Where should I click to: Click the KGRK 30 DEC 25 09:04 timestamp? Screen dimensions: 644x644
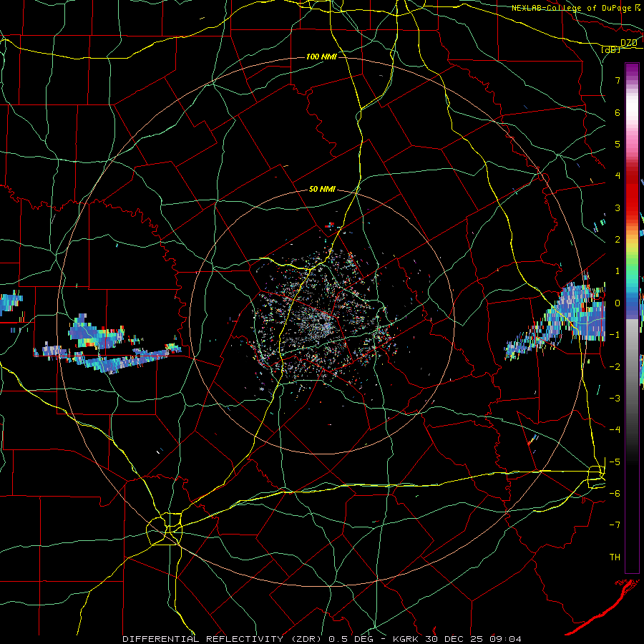tap(457, 639)
